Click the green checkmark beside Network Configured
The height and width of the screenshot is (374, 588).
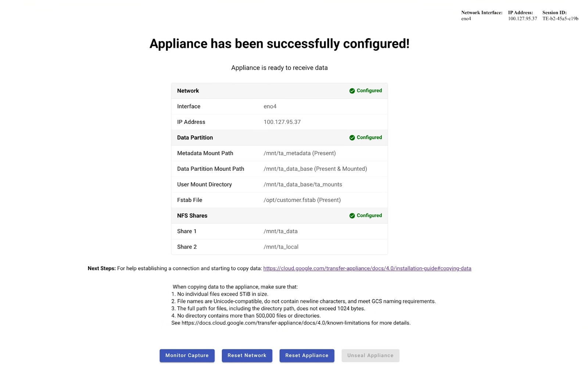[352, 91]
